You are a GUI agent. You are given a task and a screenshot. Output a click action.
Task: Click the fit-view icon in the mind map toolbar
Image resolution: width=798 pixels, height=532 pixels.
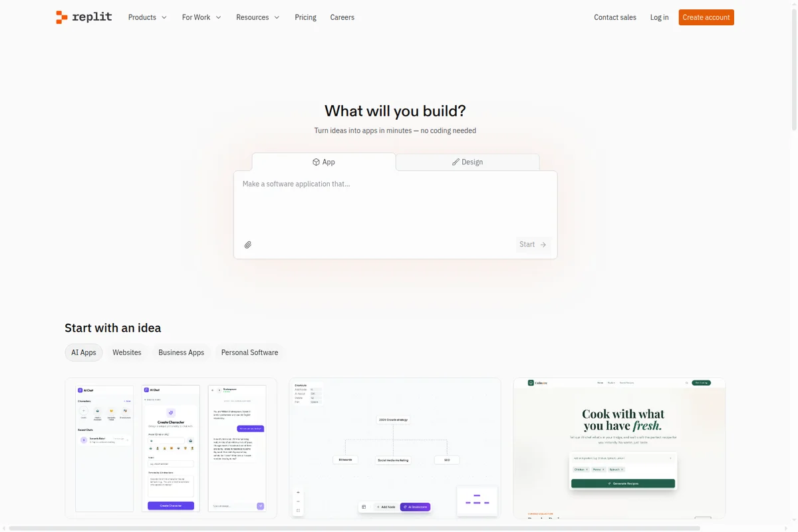tap(298, 509)
